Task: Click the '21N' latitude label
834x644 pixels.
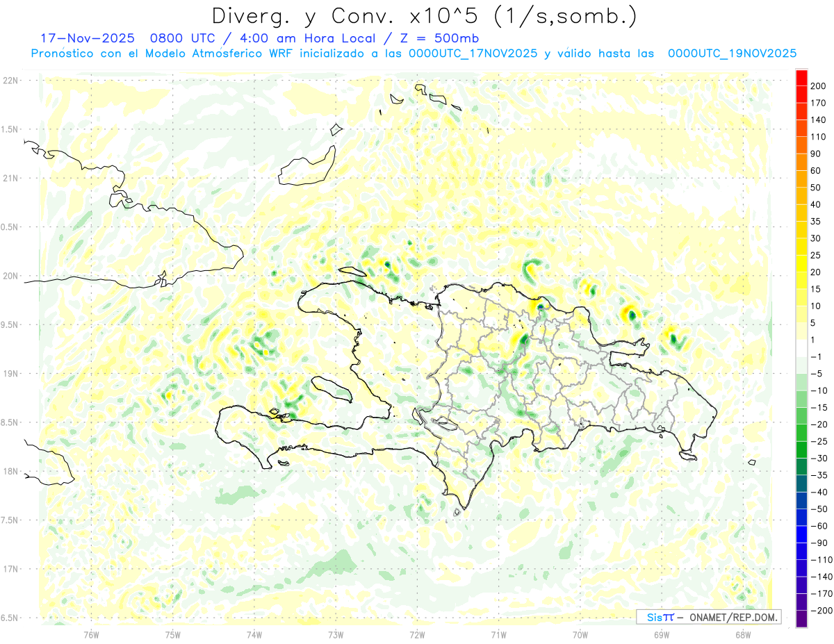Action: pyautogui.click(x=10, y=179)
